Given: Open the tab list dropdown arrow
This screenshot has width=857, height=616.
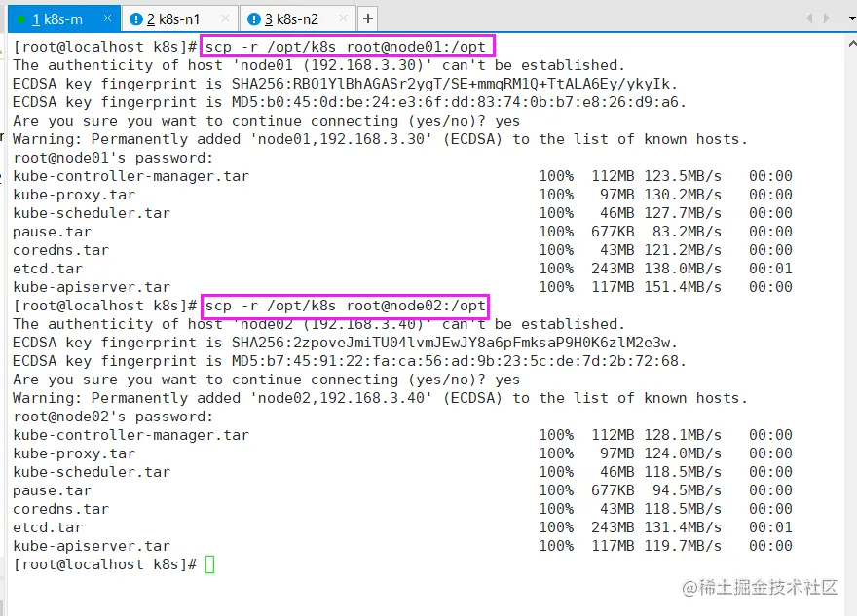Looking at the screenshot, I should 851,19.
